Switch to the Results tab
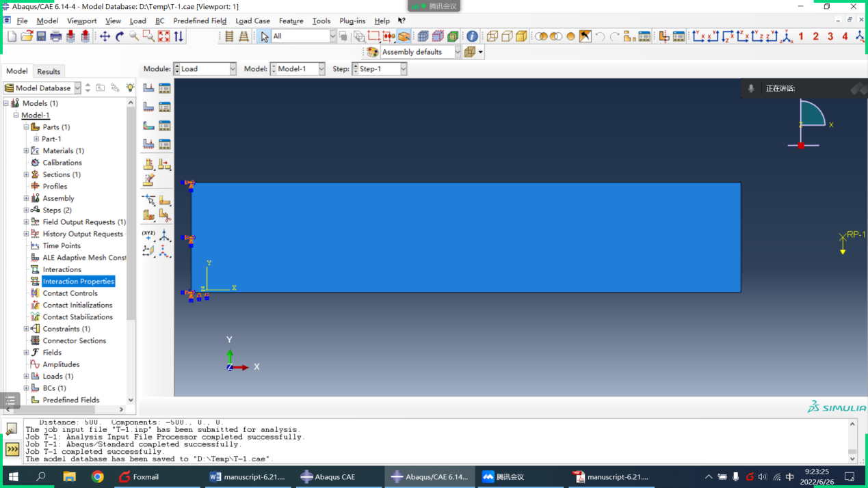This screenshot has height=488, width=868. [49, 72]
